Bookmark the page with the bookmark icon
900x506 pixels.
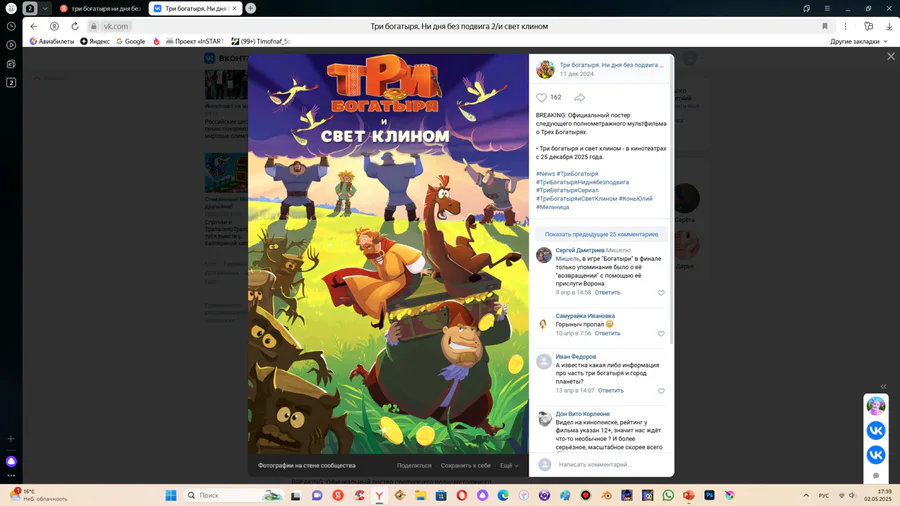(x=825, y=26)
